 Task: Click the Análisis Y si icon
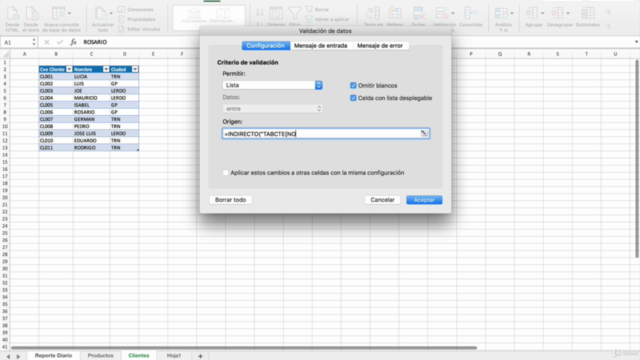click(x=501, y=13)
